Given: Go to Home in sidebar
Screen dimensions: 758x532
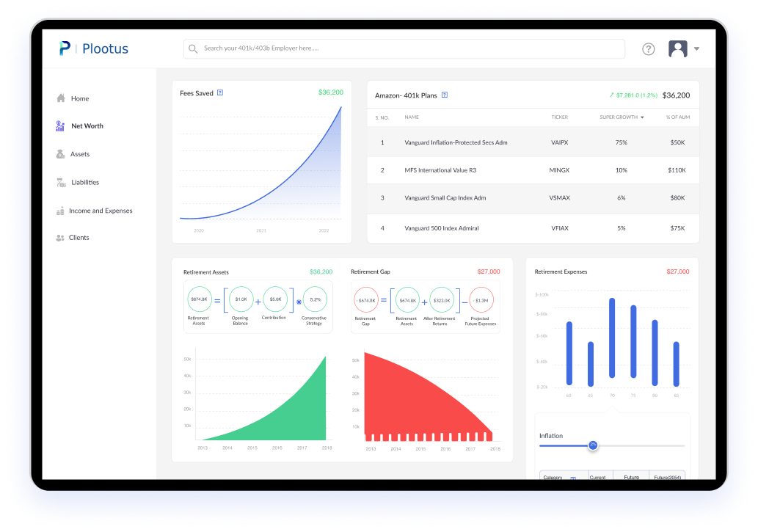Looking at the screenshot, I should point(80,98).
